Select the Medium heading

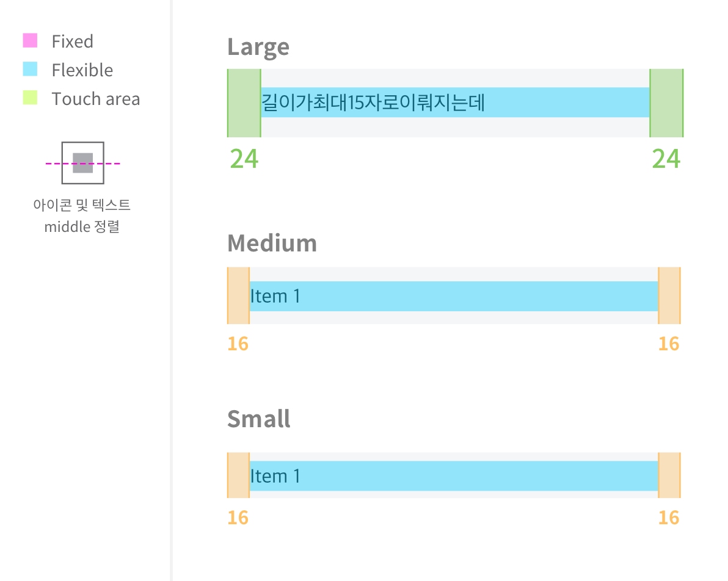pyautogui.click(x=272, y=243)
